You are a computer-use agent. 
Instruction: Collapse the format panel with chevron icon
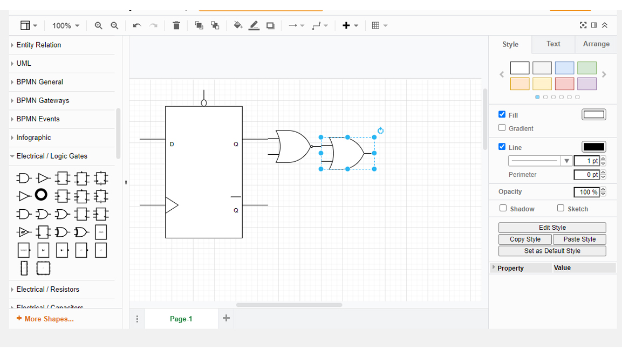tap(604, 25)
